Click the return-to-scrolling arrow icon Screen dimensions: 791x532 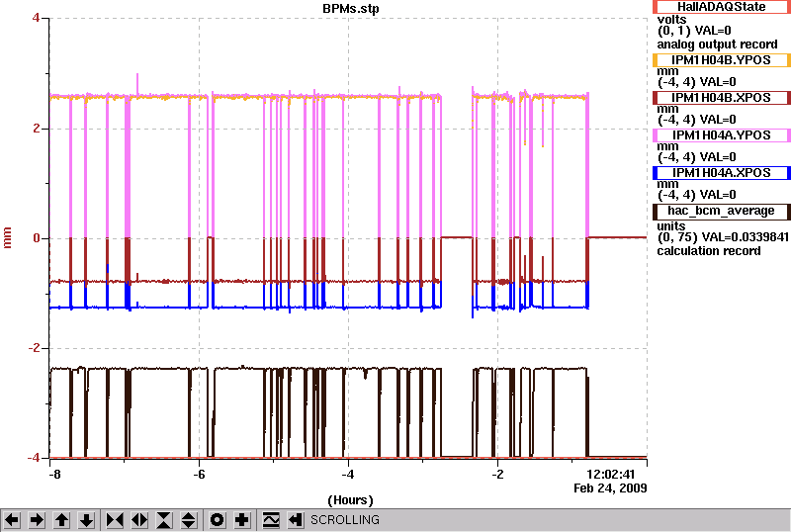click(296, 519)
